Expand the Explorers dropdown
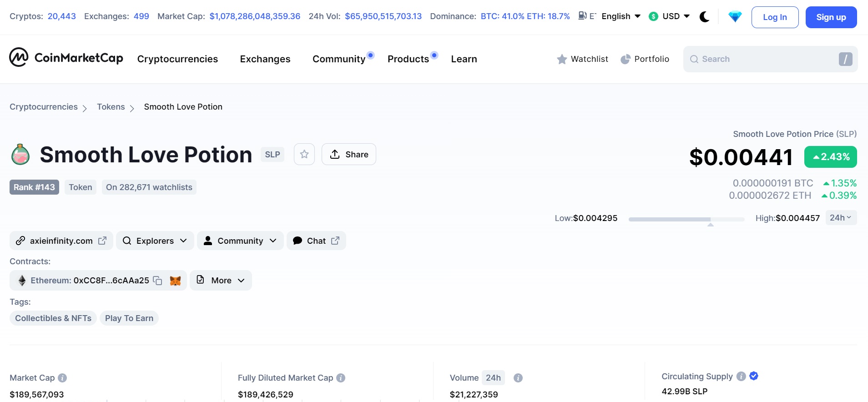The width and height of the screenshot is (868, 402). click(155, 241)
